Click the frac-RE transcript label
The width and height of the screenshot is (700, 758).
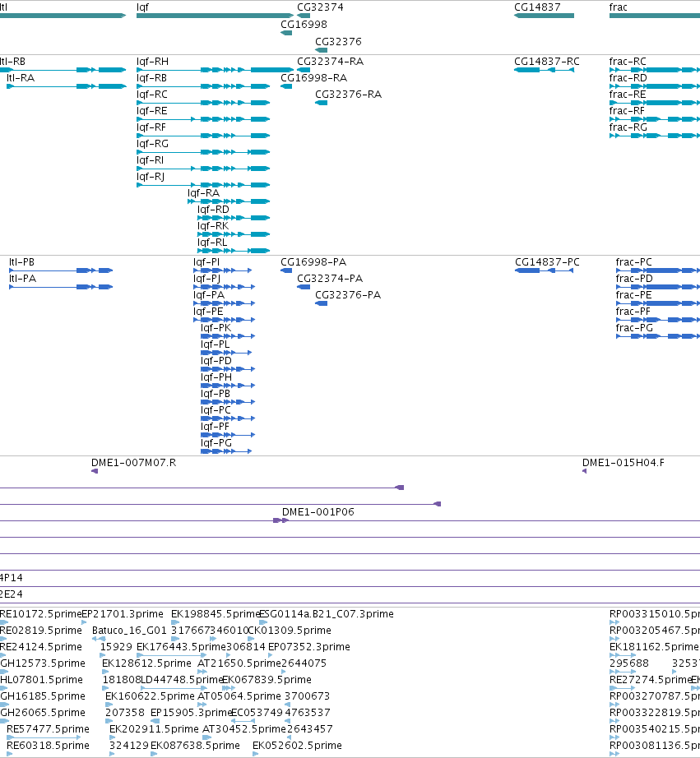[x=628, y=95]
